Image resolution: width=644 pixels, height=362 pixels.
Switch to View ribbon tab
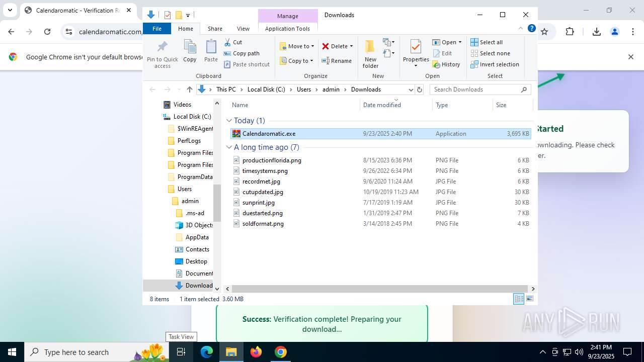pos(243,29)
